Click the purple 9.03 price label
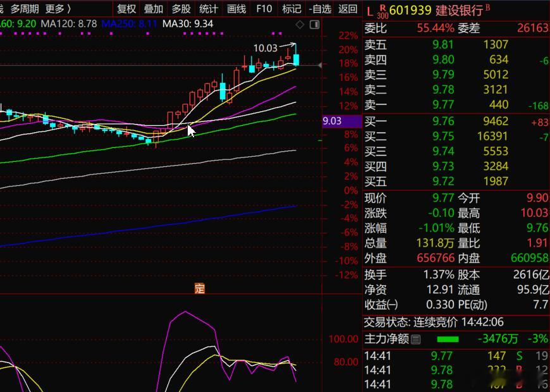 341,121
